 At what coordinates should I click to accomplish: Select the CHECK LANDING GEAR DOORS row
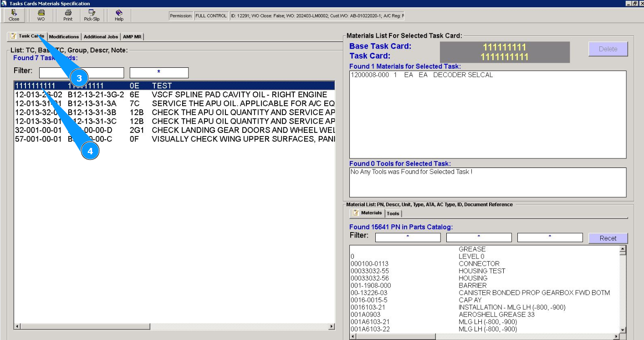pos(174,130)
